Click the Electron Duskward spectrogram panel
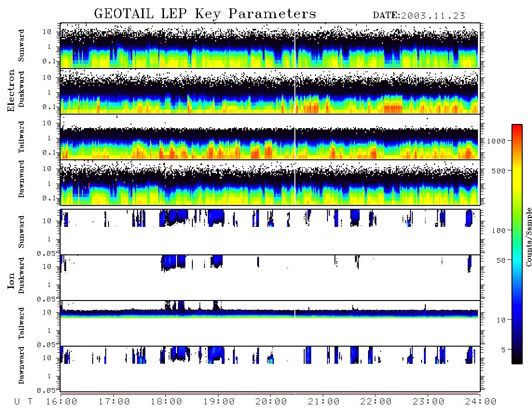Viewport: 532px width, 410px height. point(270,91)
